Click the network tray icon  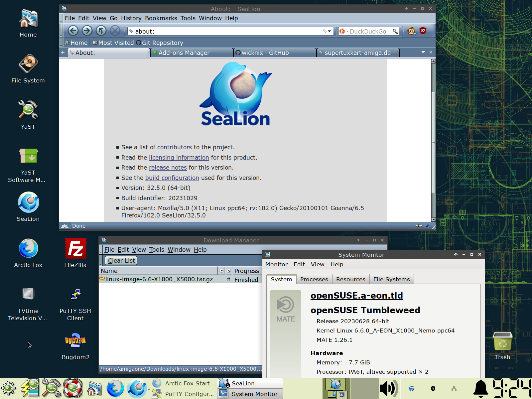pos(454,388)
